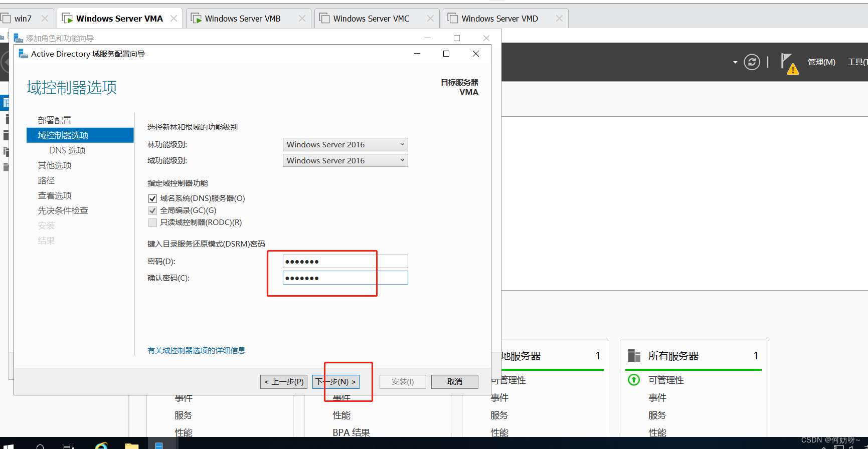The width and height of the screenshot is (868, 449).
Task: Click the 键入目录服务还原模式(DSRM)密码 label
Action: point(206,244)
